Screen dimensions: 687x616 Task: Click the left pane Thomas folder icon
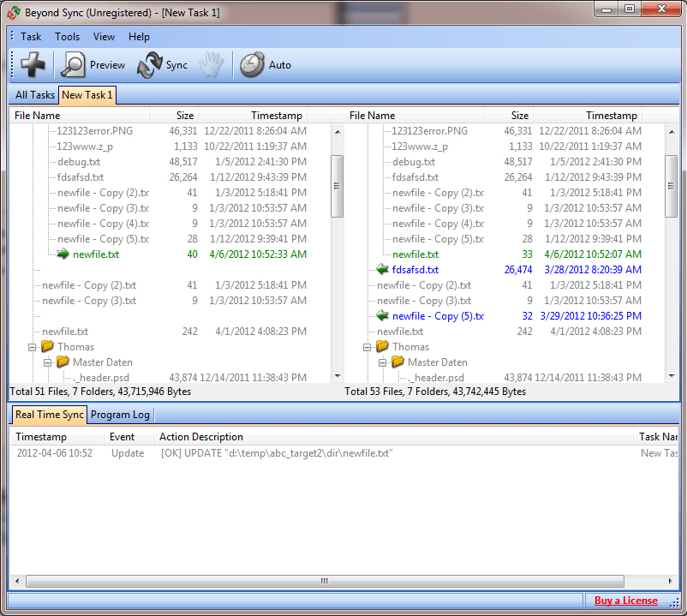(47, 346)
